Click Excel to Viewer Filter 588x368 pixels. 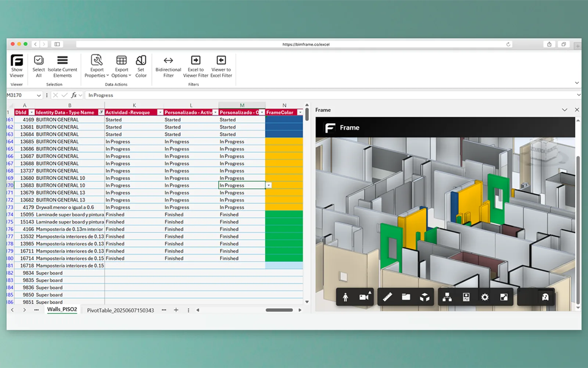[x=196, y=66]
